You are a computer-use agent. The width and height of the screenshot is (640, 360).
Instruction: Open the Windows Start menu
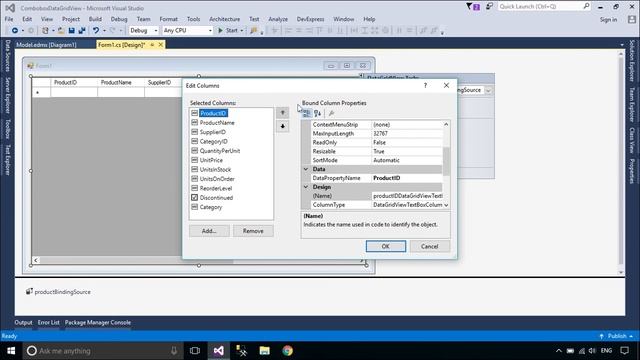click(x=11, y=351)
